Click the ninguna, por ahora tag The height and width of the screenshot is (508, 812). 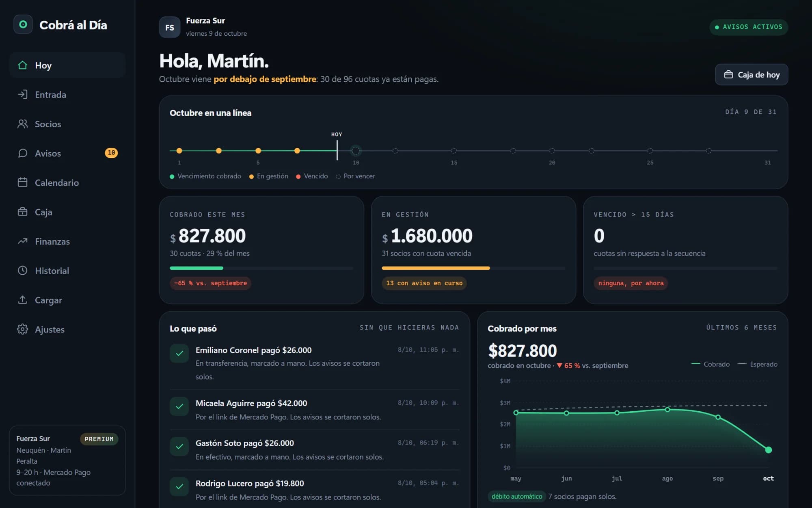pos(631,283)
